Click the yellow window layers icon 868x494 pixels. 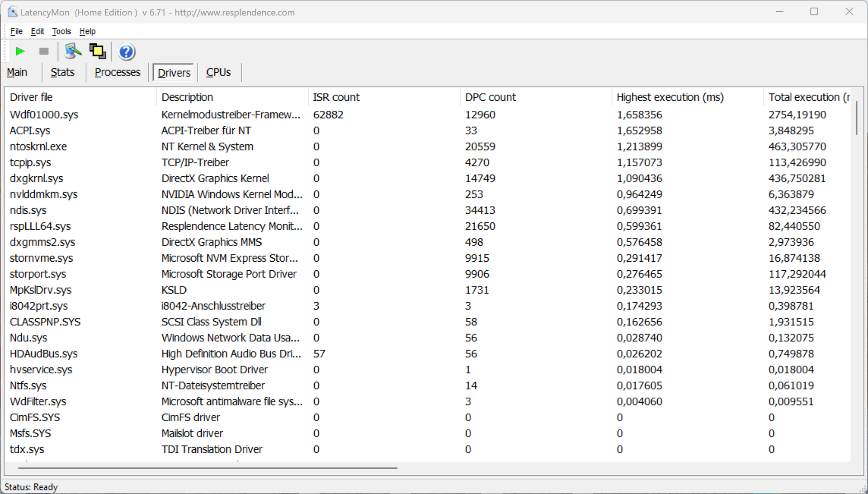click(x=98, y=52)
